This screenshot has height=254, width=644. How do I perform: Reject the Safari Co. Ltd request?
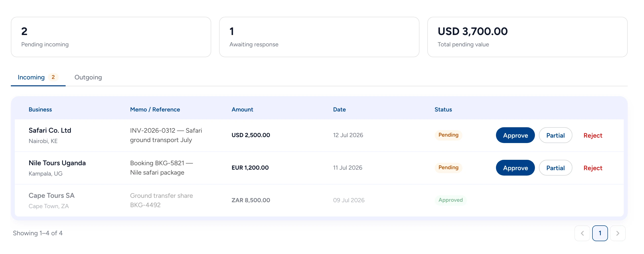[x=593, y=135]
